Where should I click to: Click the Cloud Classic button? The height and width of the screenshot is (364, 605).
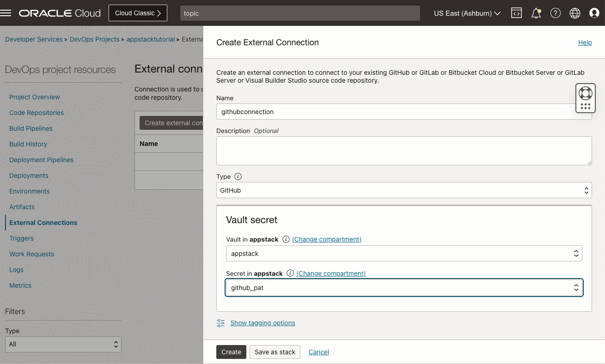click(x=138, y=13)
